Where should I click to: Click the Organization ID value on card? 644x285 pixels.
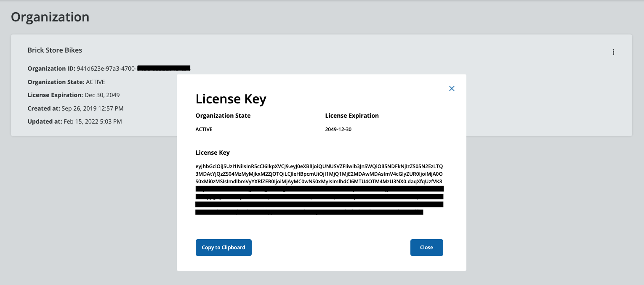pyautogui.click(x=133, y=69)
